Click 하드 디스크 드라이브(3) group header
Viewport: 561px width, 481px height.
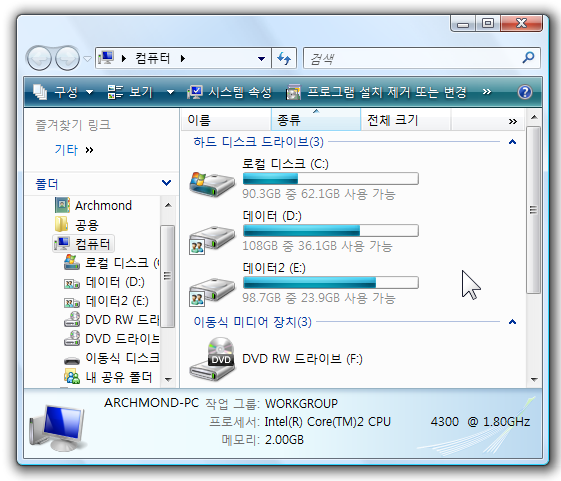[x=258, y=142]
